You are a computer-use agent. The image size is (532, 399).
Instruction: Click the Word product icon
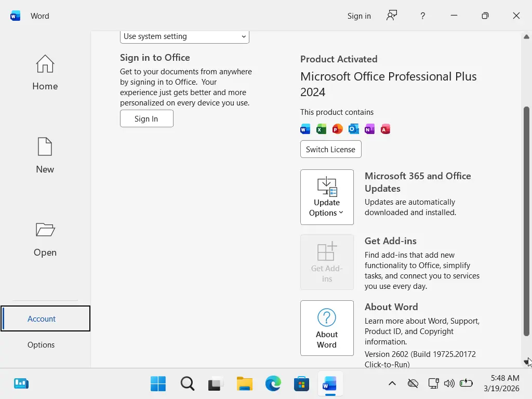[x=305, y=129]
